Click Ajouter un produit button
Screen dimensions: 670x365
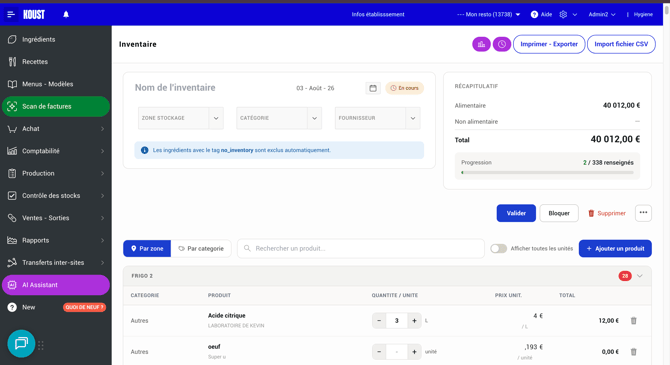coord(615,249)
